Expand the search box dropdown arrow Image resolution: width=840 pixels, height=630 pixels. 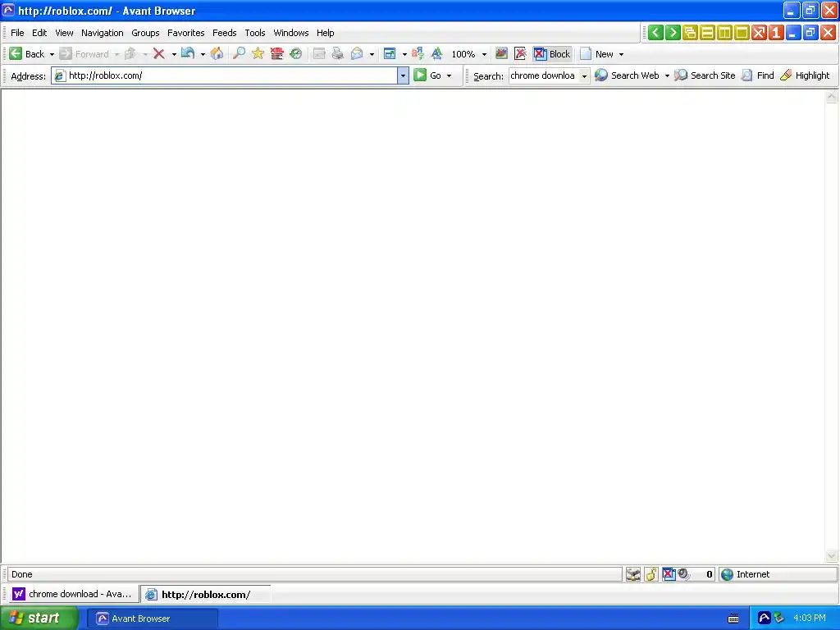(x=584, y=75)
